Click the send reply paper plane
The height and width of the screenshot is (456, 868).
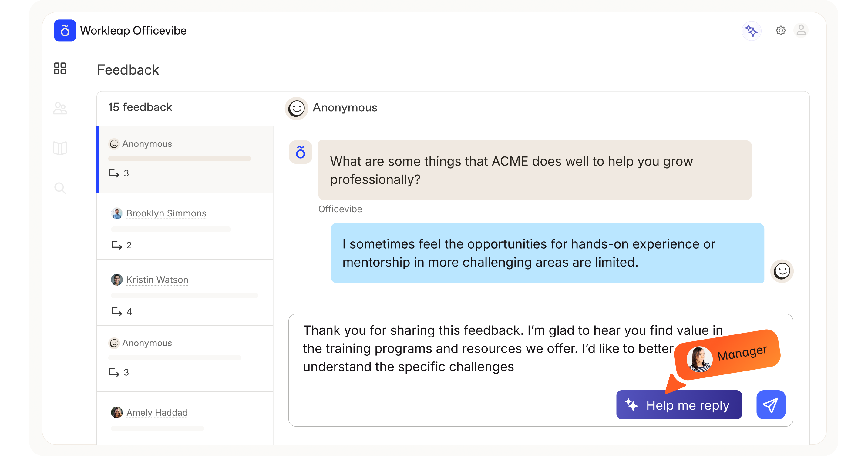point(771,404)
